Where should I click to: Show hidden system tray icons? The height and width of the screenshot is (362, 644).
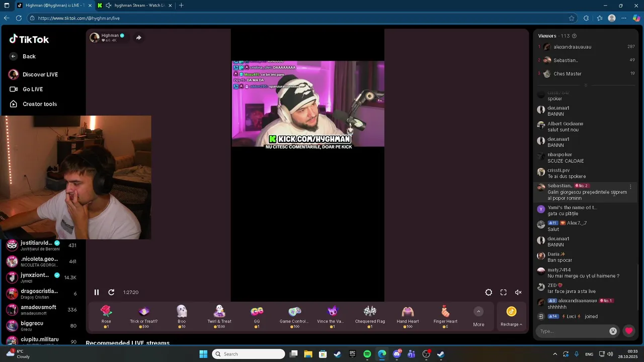click(x=555, y=354)
